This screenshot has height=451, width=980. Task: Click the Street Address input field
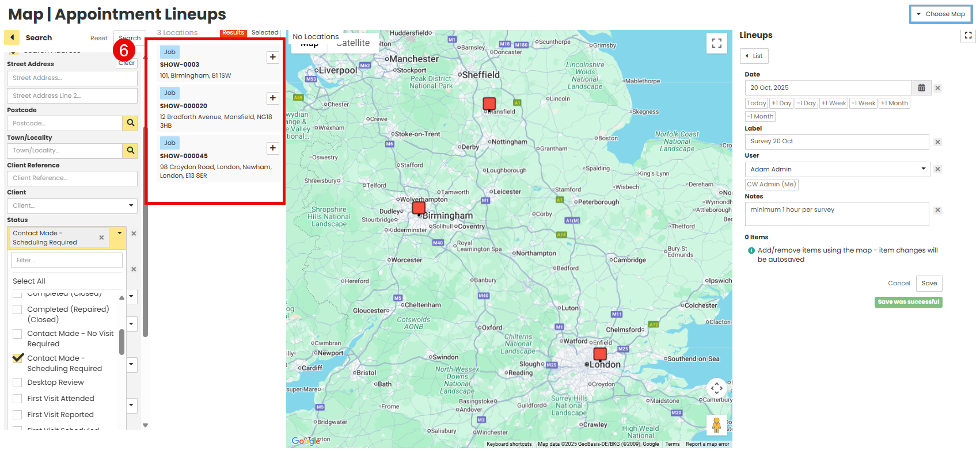[72, 78]
